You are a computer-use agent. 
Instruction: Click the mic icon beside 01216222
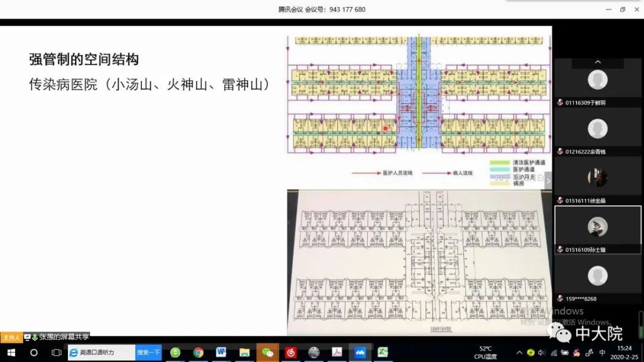point(560,151)
